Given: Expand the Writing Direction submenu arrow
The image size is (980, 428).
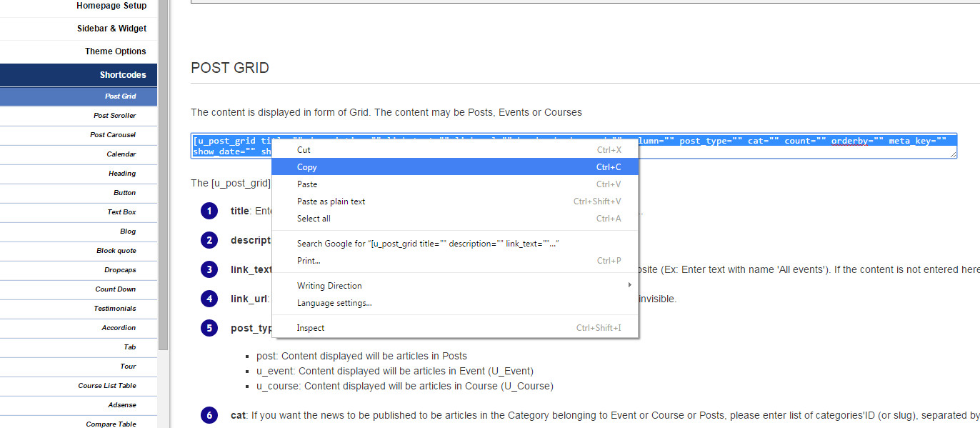Looking at the screenshot, I should click(629, 285).
